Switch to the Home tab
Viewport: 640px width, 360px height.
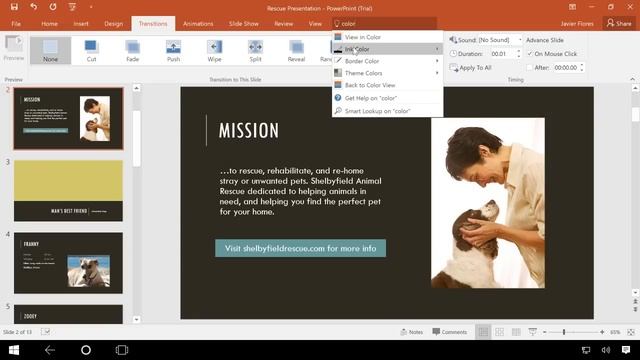pyautogui.click(x=49, y=24)
